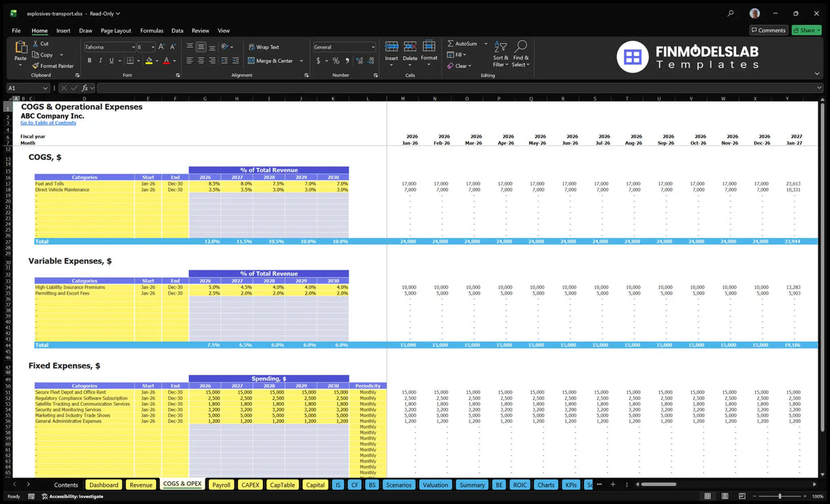
Task: Click the Insert Function fx button
Action: [x=85, y=88]
